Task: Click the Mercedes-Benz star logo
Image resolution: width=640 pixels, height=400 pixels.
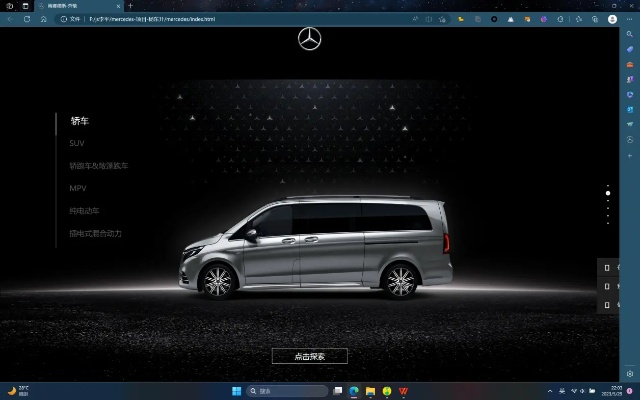Action: [x=310, y=40]
